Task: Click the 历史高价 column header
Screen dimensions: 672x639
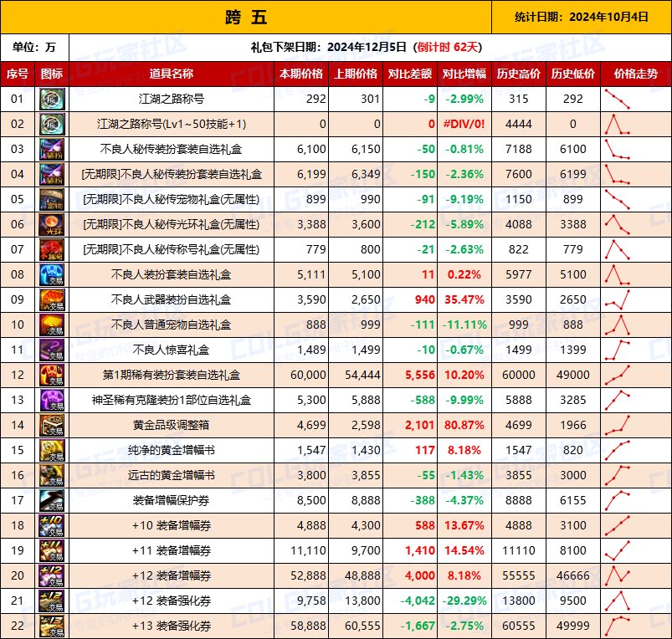Action: point(519,74)
